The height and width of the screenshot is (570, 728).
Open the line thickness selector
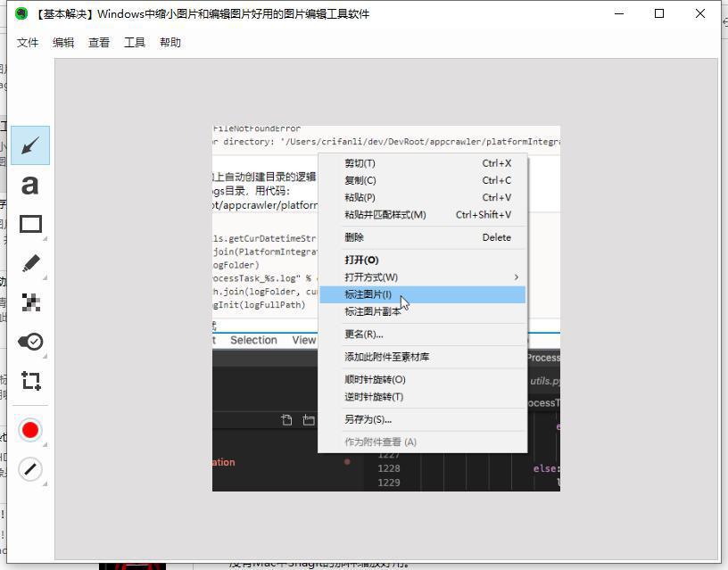(30, 469)
